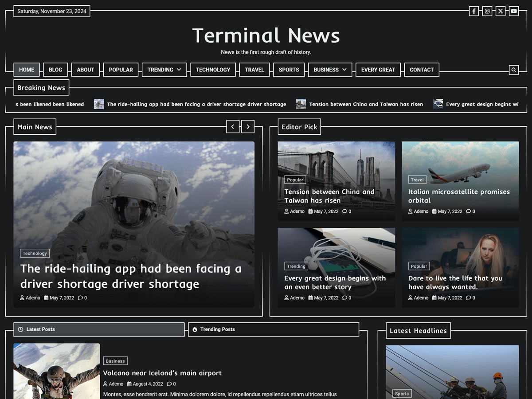Open the Technology menu item
Screen dimensions: 532x399
tap(213, 70)
